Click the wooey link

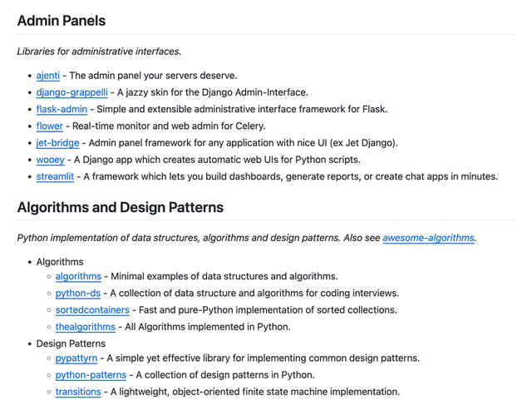(50, 160)
